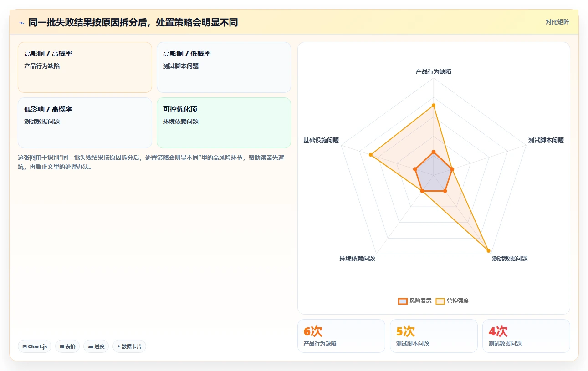The image size is (588, 371).
Task: Toggle the 风险暴露 legend swatch
Action: pyautogui.click(x=403, y=301)
